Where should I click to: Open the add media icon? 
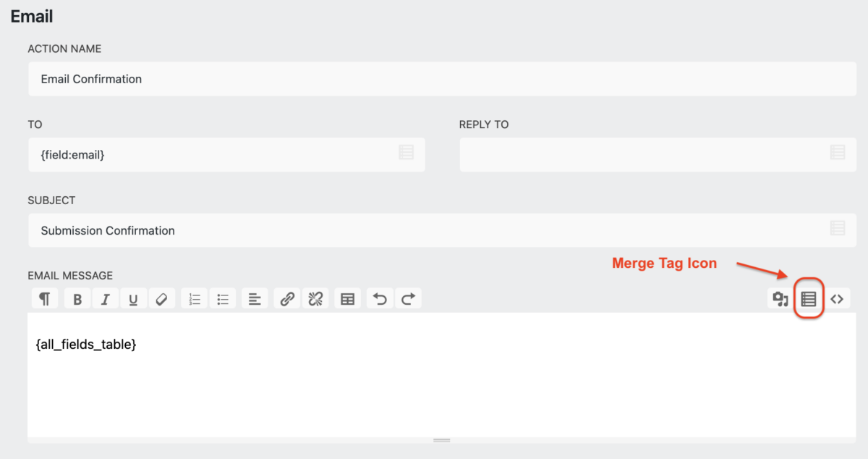pos(780,298)
